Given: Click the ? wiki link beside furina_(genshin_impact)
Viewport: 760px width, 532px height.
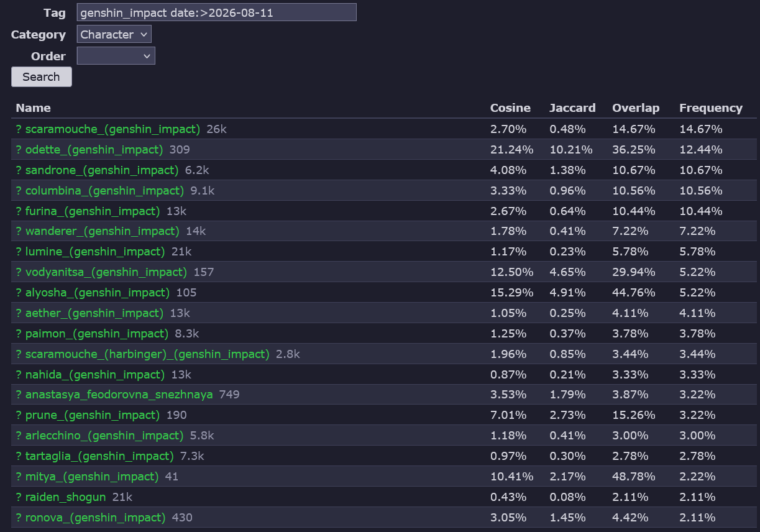Looking at the screenshot, I should click(x=19, y=211).
